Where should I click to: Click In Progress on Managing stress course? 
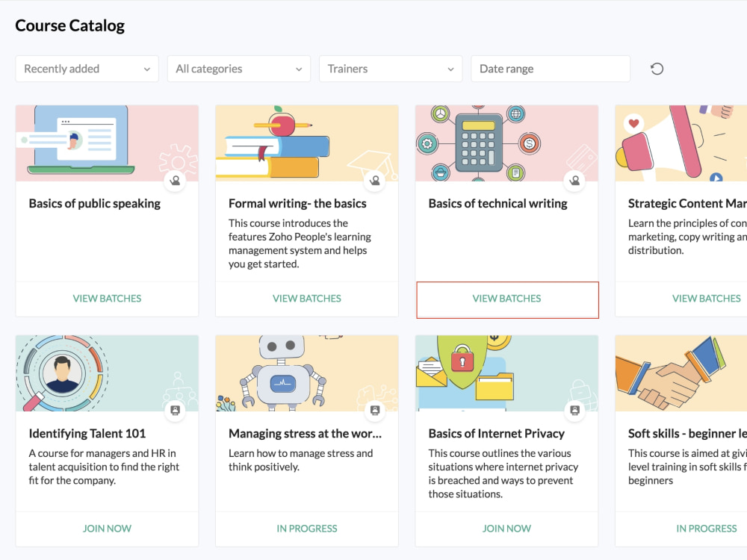tap(307, 529)
